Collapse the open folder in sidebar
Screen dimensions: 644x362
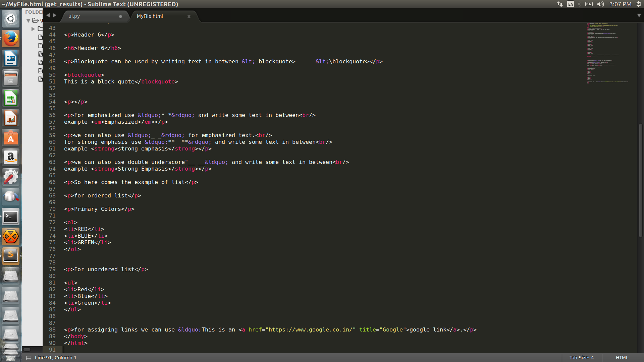click(x=29, y=20)
